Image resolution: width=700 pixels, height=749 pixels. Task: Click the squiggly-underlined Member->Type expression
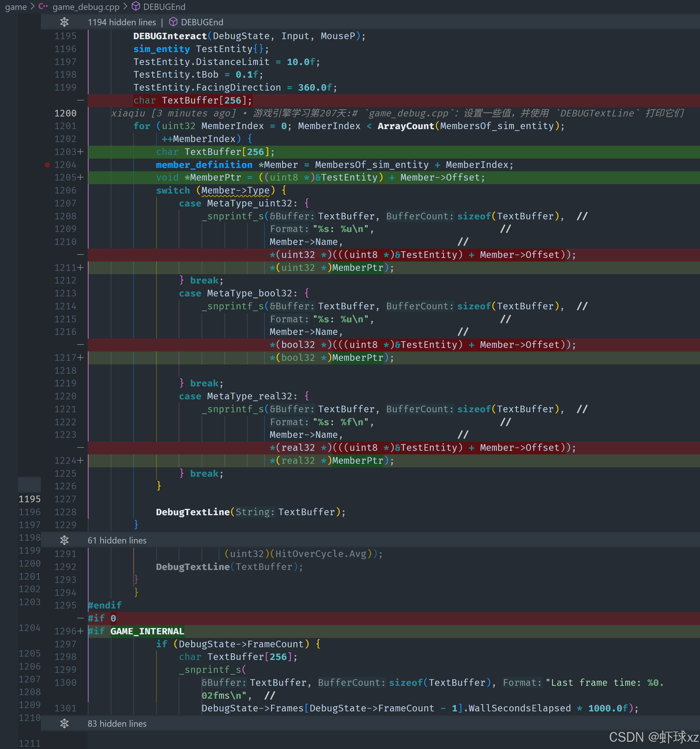(235, 191)
